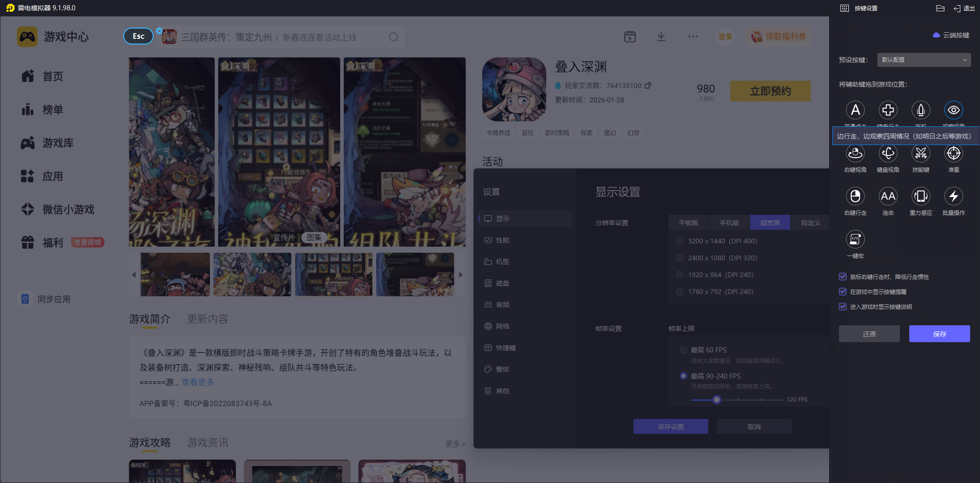Click 还原 to restore key mappings
Image resolution: width=980 pixels, height=483 pixels.
pos(869,334)
